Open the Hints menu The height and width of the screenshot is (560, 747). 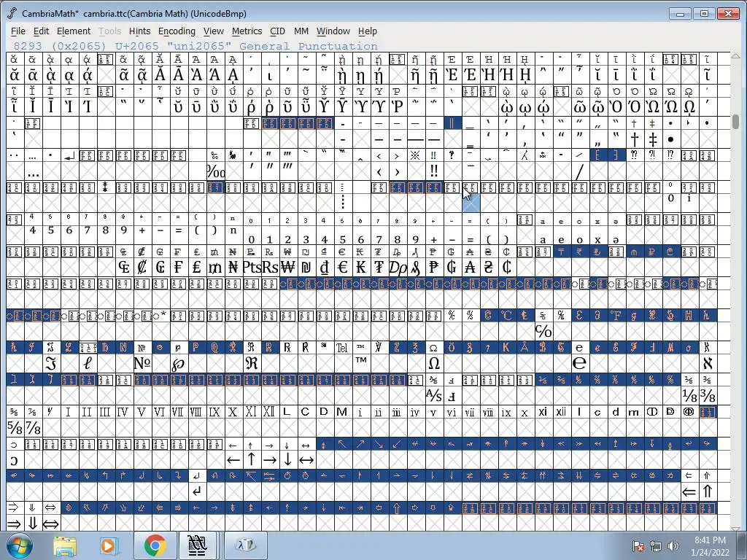coord(139,31)
